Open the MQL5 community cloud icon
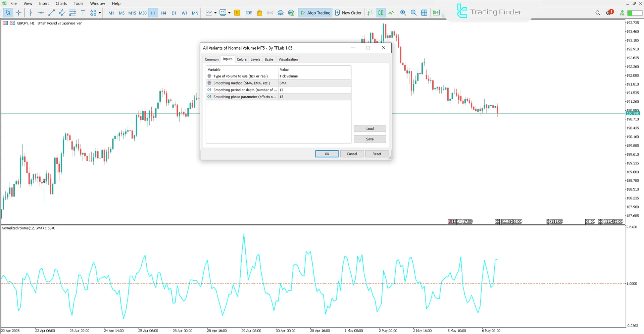The image size is (644, 334). point(280,13)
